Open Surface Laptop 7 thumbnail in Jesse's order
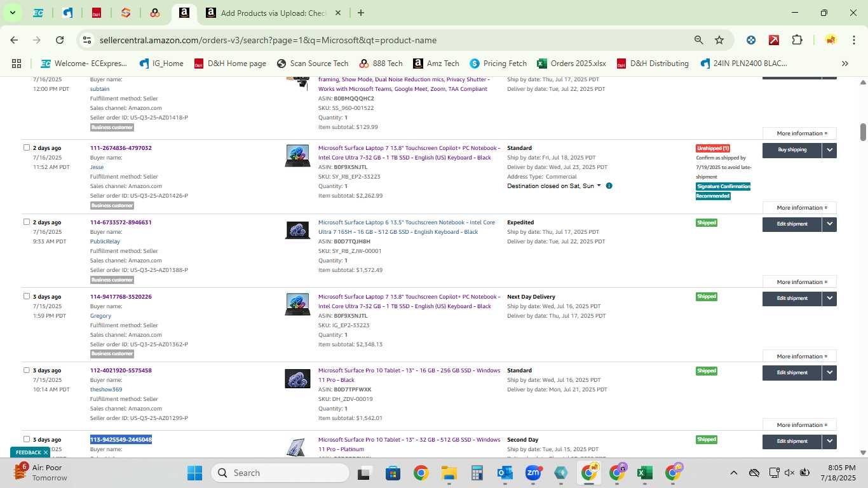This screenshot has height=488, width=868. pos(297,156)
